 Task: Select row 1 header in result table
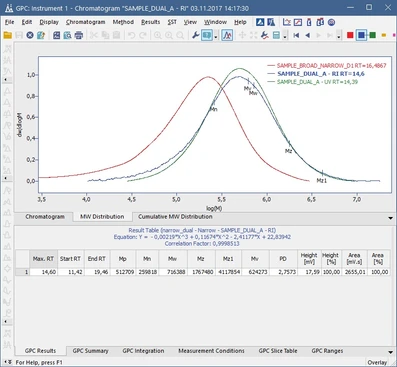point(23,272)
